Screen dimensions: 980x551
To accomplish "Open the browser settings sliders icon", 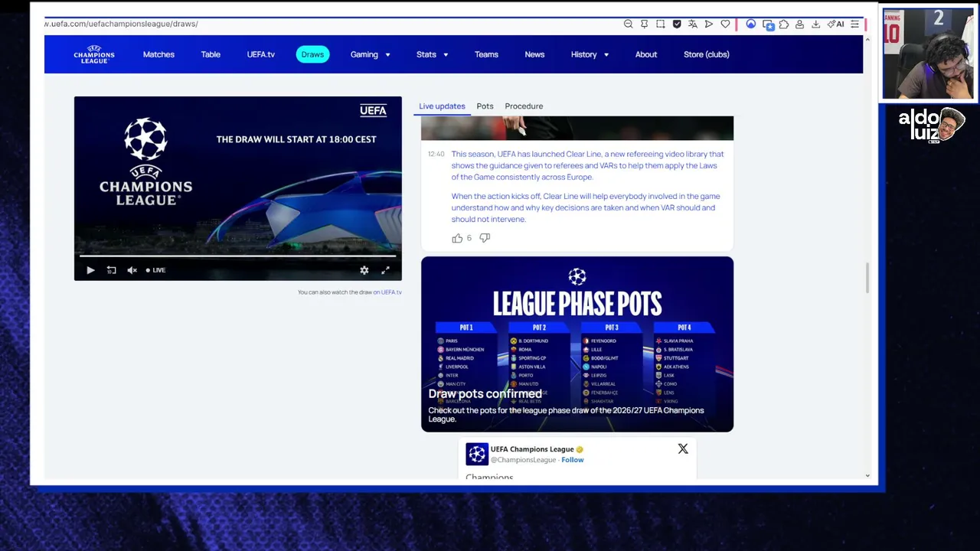I will coord(854,24).
